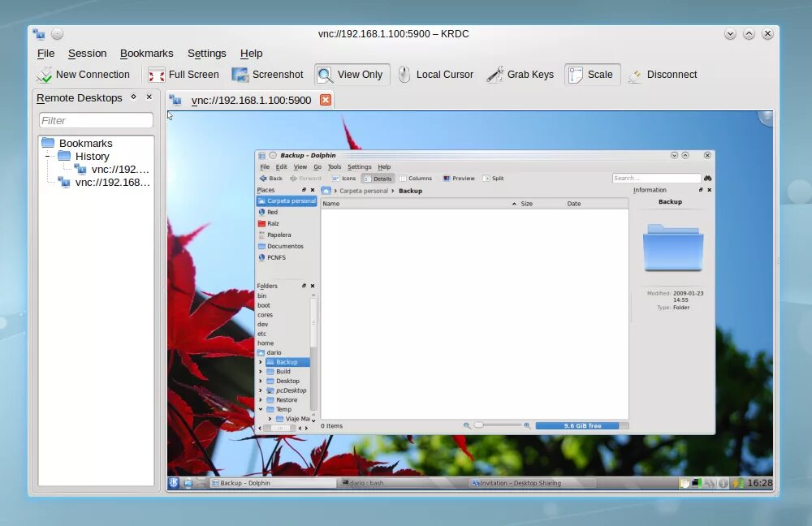Open Dolphin's Tools menu
The image size is (812, 526).
point(335,166)
